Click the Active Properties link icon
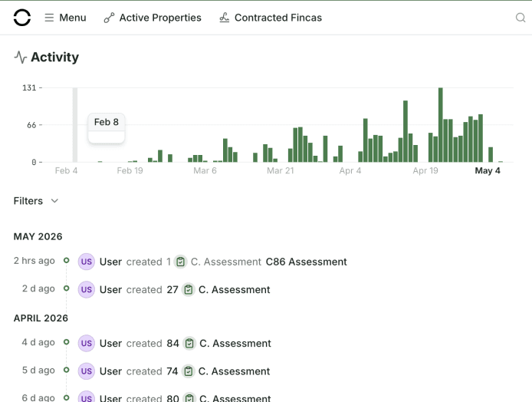This screenshot has height=402, width=532. (x=109, y=18)
